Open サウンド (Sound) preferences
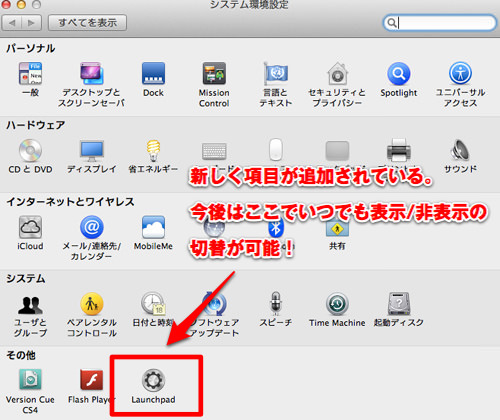This screenshot has height=420, width=500. (x=460, y=150)
